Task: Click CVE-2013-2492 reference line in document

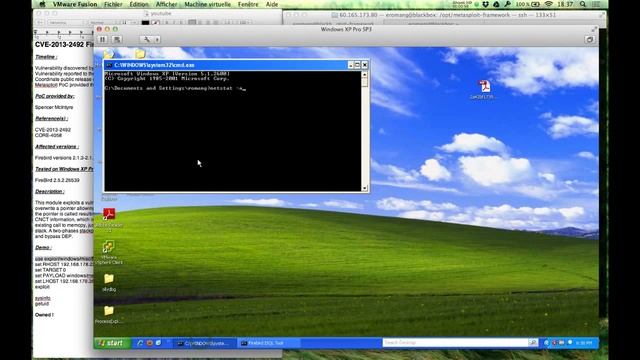Action: click(x=53, y=130)
